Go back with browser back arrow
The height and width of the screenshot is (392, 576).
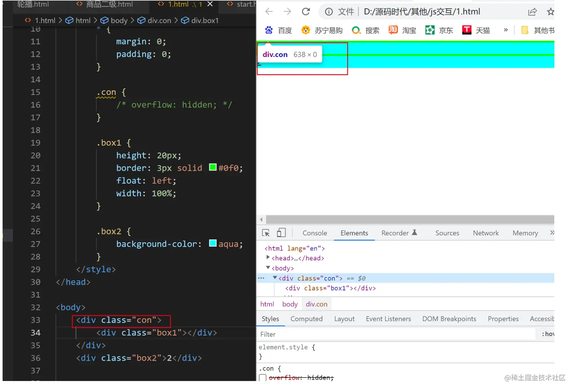click(269, 11)
